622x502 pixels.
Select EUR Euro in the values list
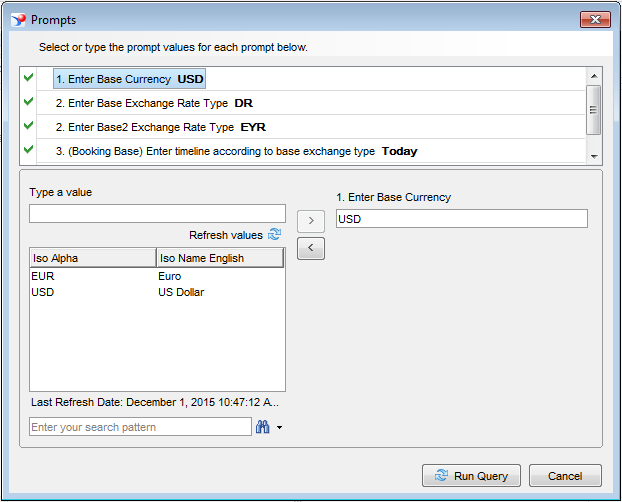pos(100,276)
